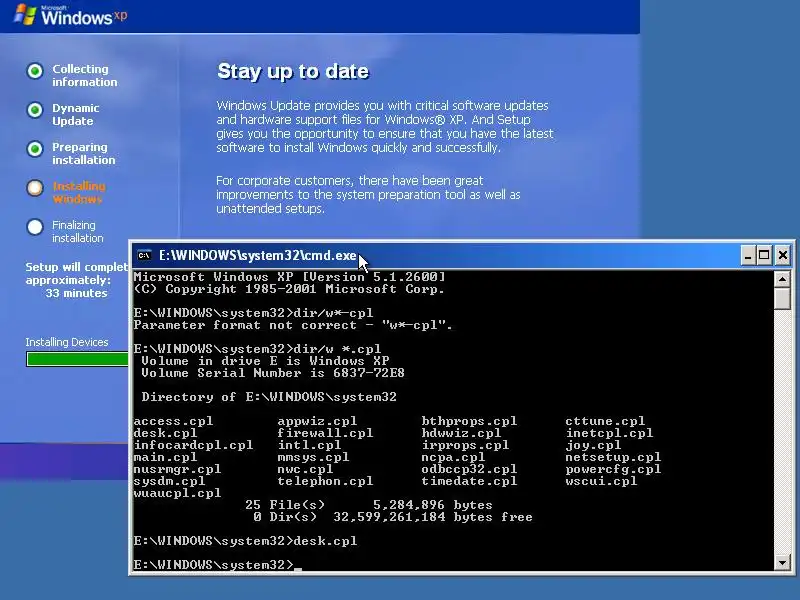The image size is (800, 600).
Task: Click mmsys.cpl in the listing
Action: (x=313, y=457)
